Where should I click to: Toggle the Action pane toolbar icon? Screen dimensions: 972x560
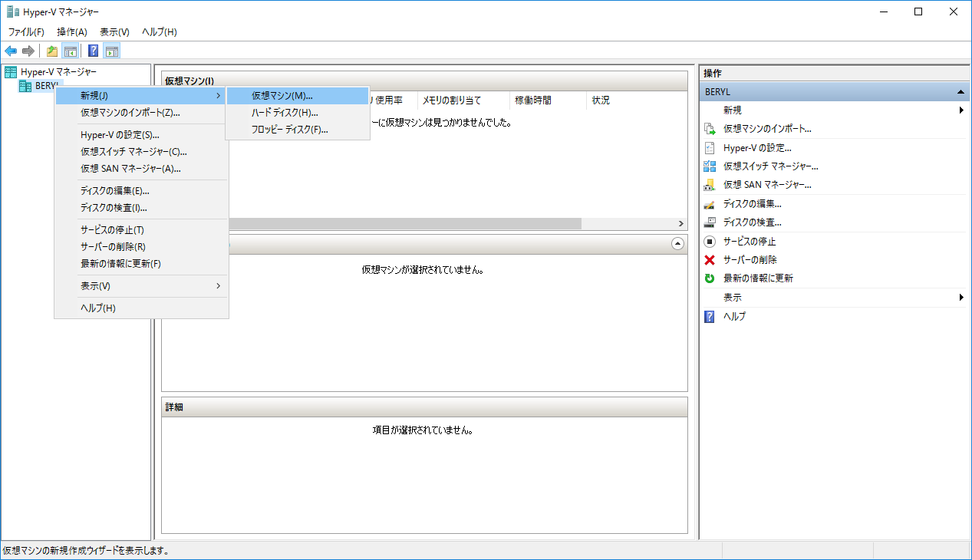(112, 51)
